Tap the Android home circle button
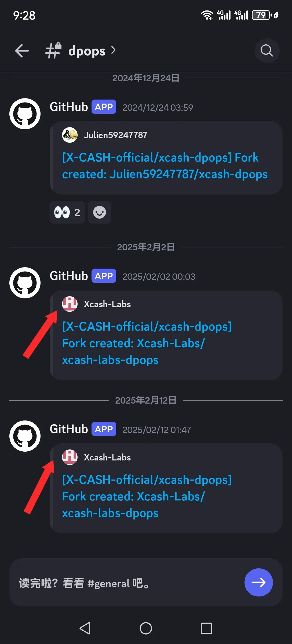 146,628
